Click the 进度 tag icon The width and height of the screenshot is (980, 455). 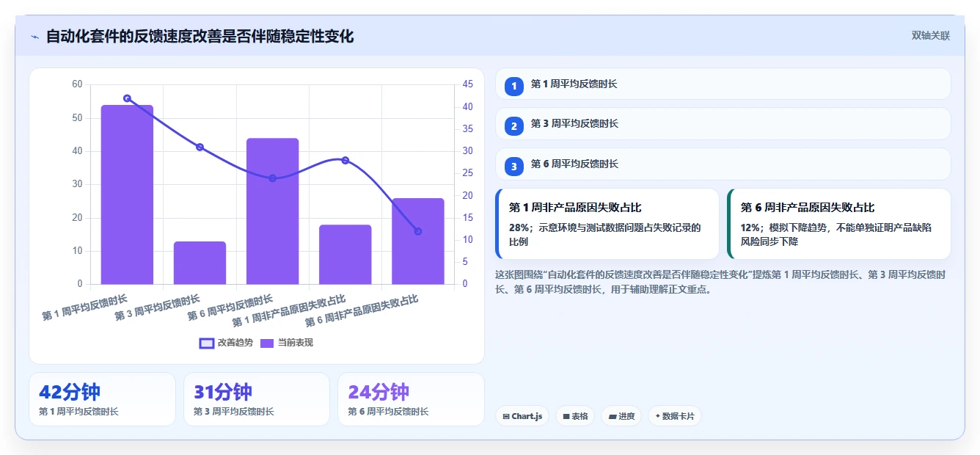[612, 417]
